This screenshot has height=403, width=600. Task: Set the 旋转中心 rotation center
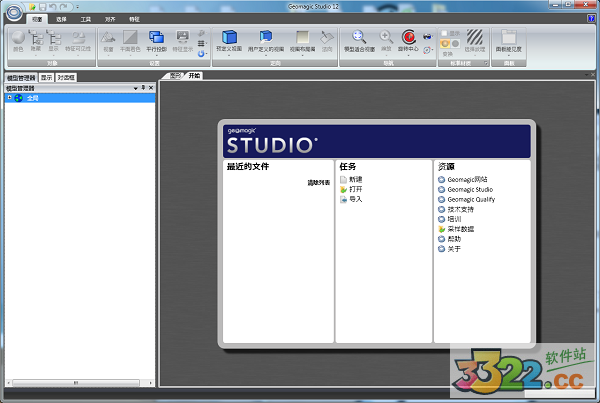(408, 39)
